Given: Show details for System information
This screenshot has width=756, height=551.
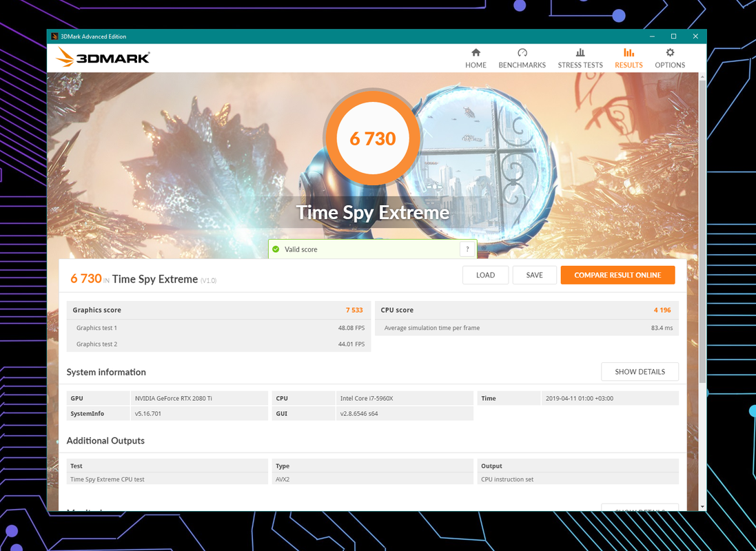Looking at the screenshot, I should tap(640, 372).
